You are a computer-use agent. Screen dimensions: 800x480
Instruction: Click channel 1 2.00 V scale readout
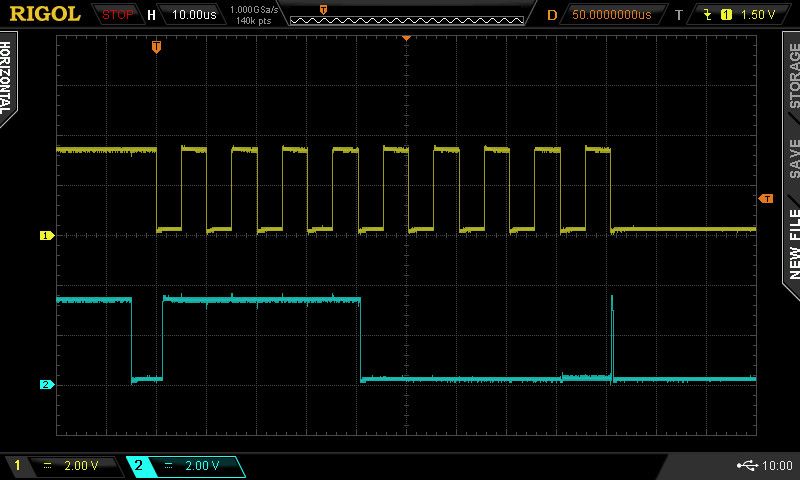(x=81, y=465)
